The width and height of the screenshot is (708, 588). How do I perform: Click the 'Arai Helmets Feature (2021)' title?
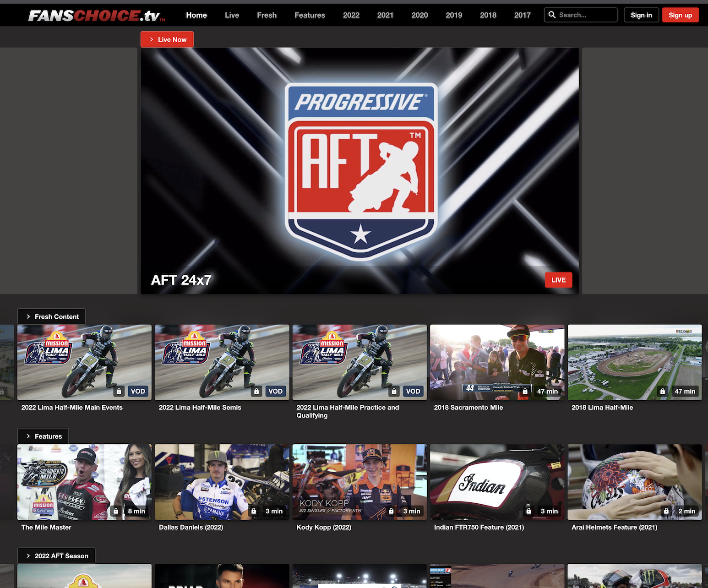click(x=615, y=527)
